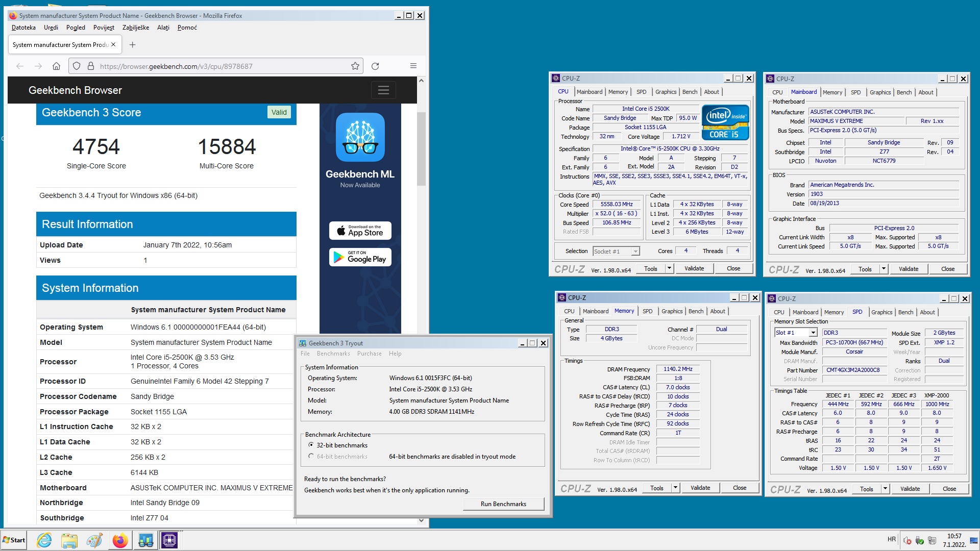Click the page scrollbar up arrow

click(421, 81)
